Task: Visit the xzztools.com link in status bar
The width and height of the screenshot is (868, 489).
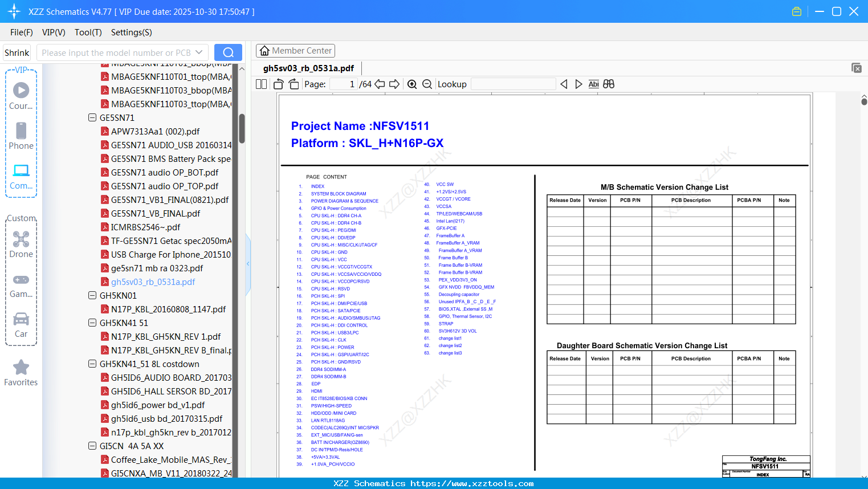Action: pyautogui.click(x=472, y=483)
